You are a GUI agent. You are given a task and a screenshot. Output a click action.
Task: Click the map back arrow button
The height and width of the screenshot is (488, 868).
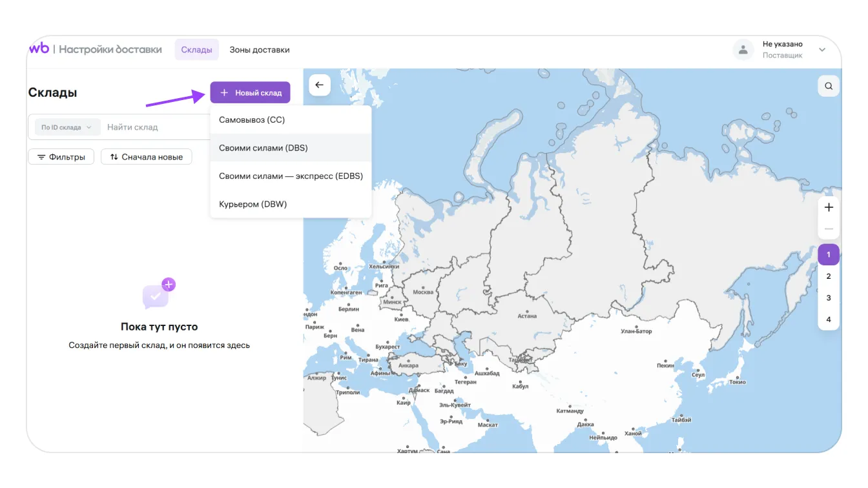point(320,85)
